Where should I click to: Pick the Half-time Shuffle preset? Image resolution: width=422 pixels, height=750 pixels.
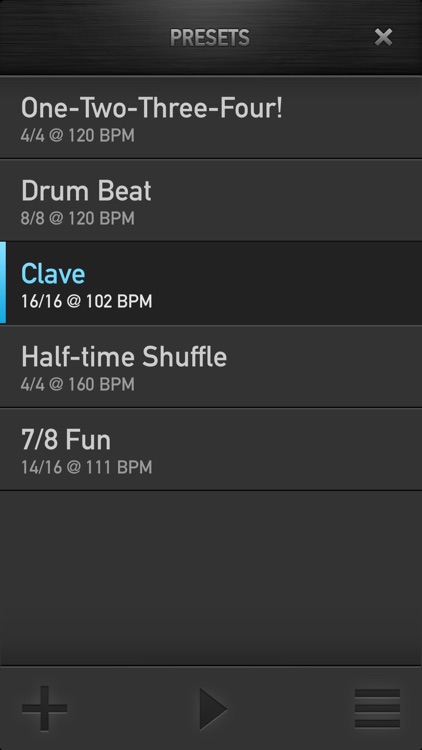[211, 366]
